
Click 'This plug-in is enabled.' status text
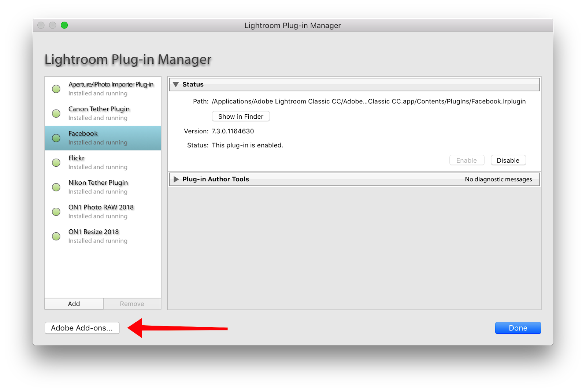tap(248, 145)
